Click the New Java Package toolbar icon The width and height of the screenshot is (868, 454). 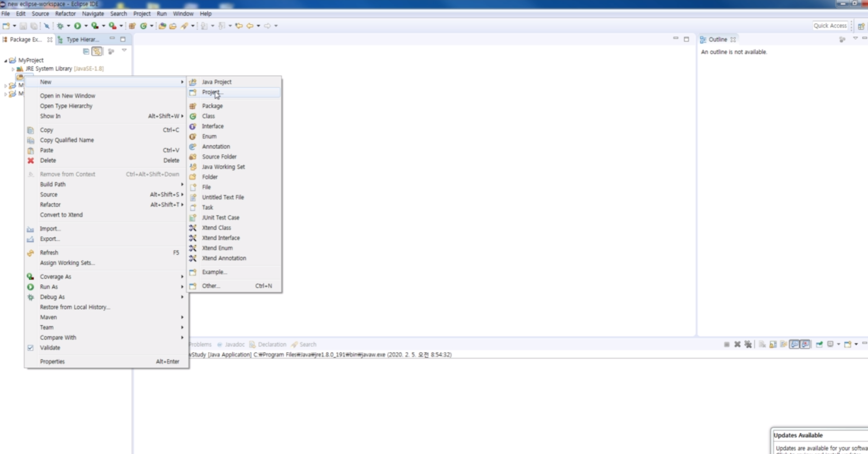click(x=132, y=26)
